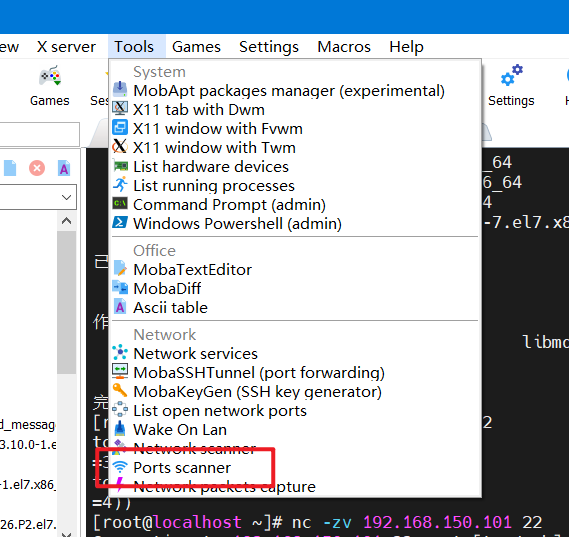Click the Windows Powershell (admin) icon

click(x=120, y=222)
